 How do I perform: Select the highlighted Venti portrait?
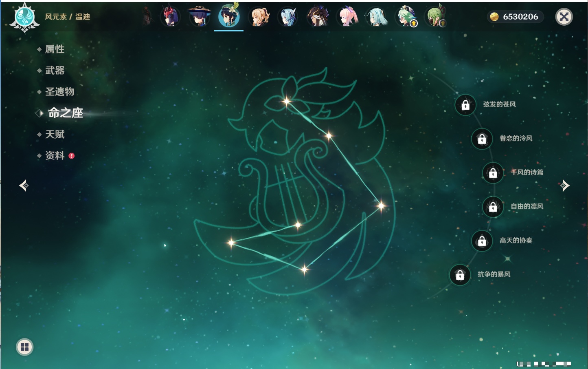(x=229, y=16)
